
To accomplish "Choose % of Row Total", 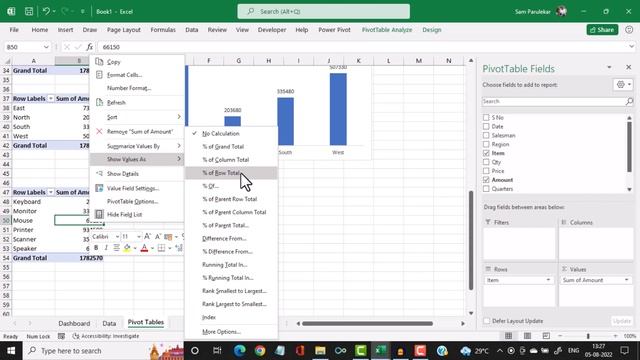I will [x=231, y=173].
